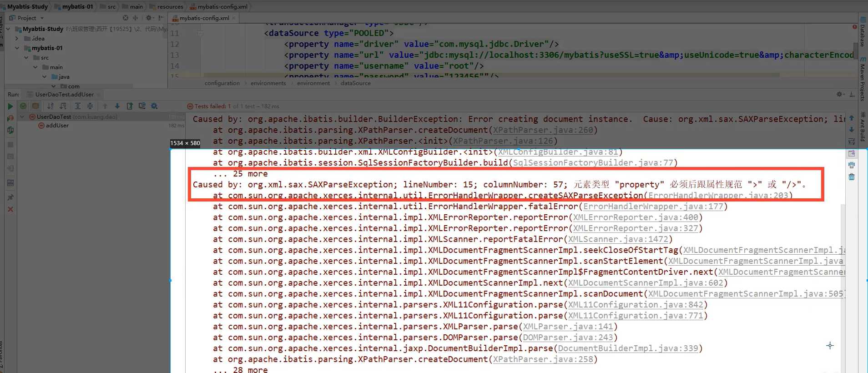Restore layout in Run panel
The image size is (868, 373).
(x=10, y=183)
